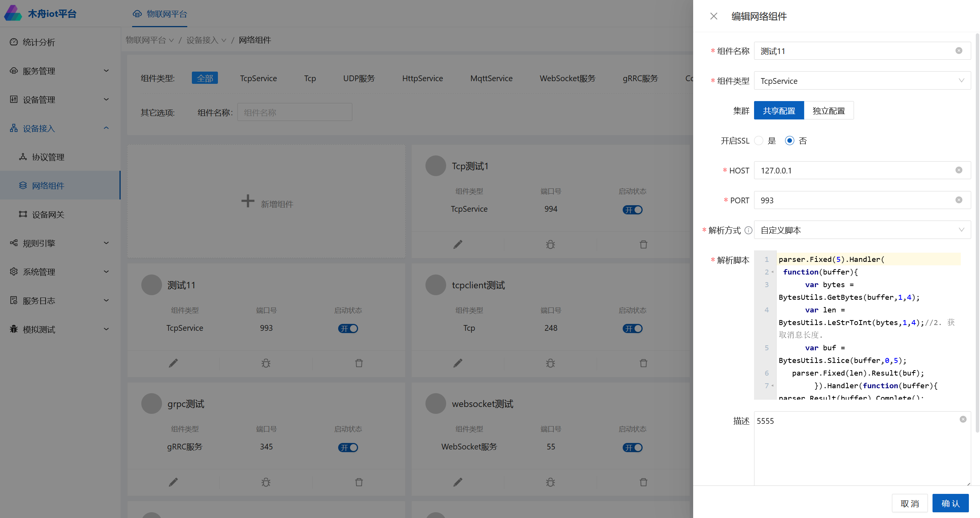
Task: Open 统计分析 in sidebar
Action: pos(60,42)
